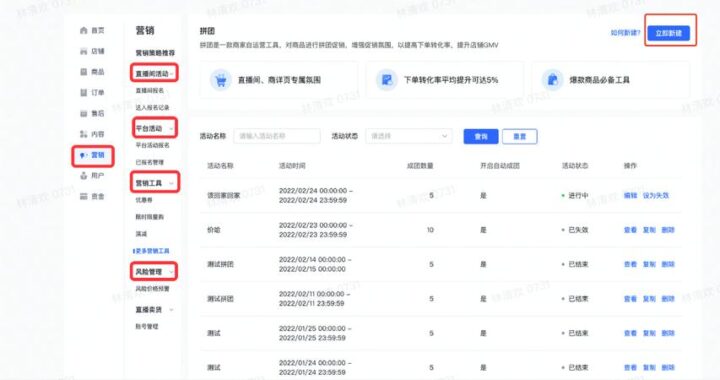720x380 pixels.
Task: Click 设为失效 for the 2022/02/24 activity
Action: coord(656,196)
